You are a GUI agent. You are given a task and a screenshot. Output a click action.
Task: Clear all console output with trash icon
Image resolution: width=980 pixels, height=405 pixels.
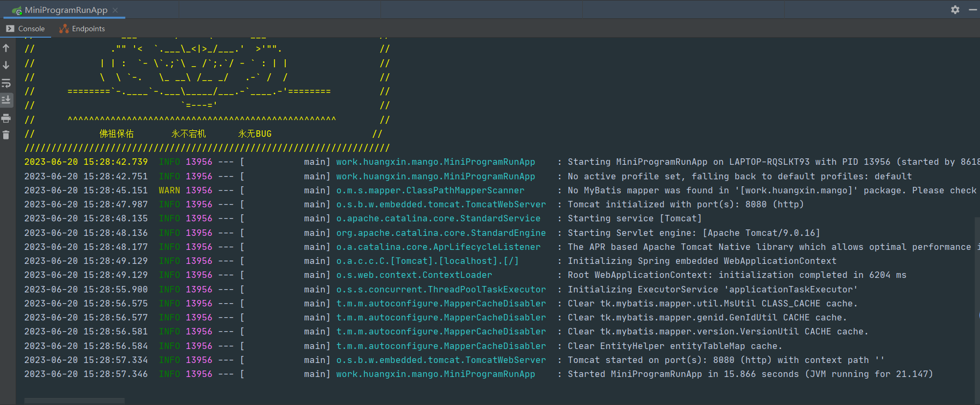click(6, 135)
